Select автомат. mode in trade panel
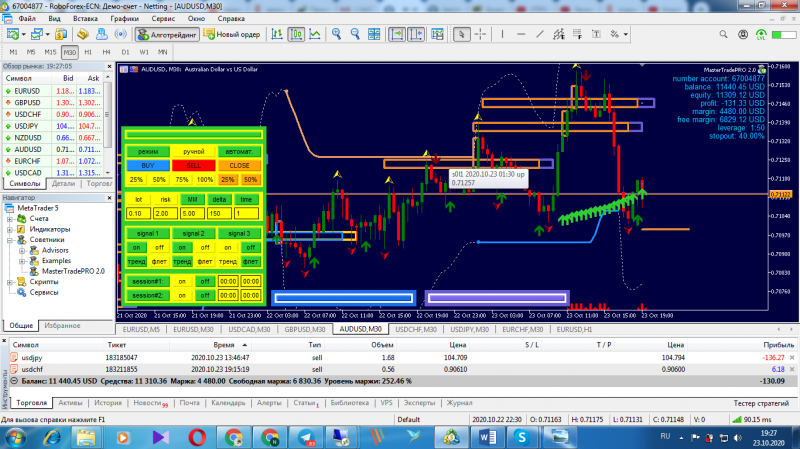 click(x=239, y=152)
